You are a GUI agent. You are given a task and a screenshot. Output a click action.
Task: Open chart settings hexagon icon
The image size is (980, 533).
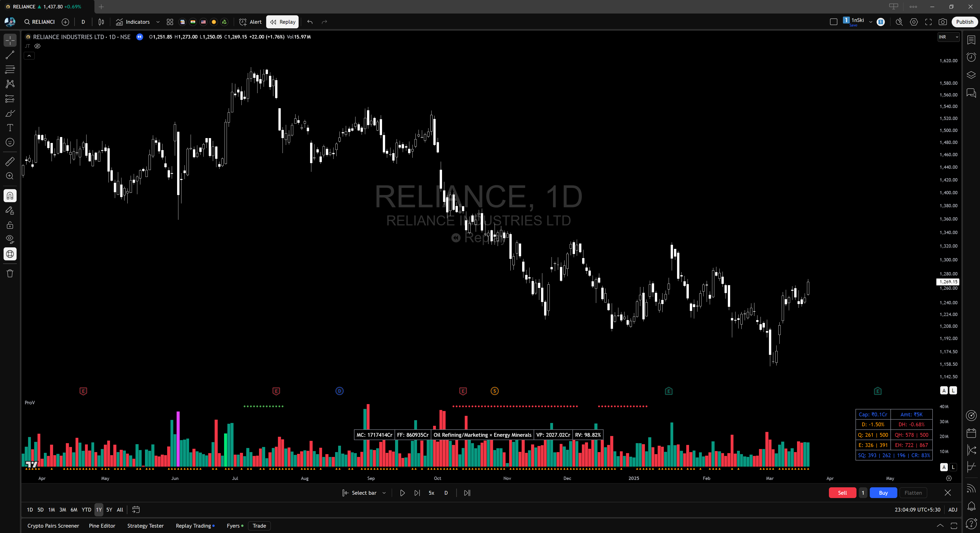click(x=914, y=22)
